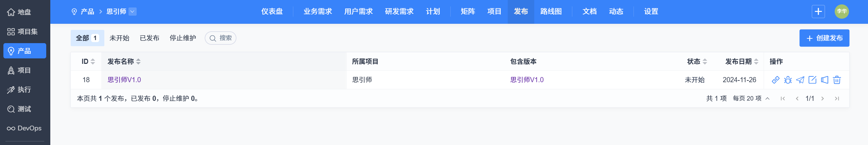Open the 思引师 product switcher dropdown
This screenshot has height=145, width=868.
tap(133, 12)
